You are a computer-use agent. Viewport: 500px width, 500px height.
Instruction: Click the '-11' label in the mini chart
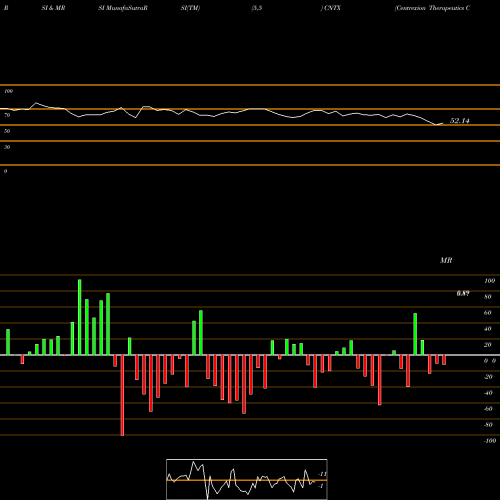pos(322,474)
